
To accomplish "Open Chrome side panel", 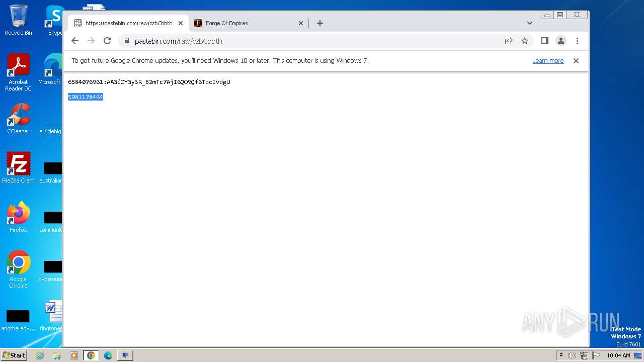I will 544,41.
